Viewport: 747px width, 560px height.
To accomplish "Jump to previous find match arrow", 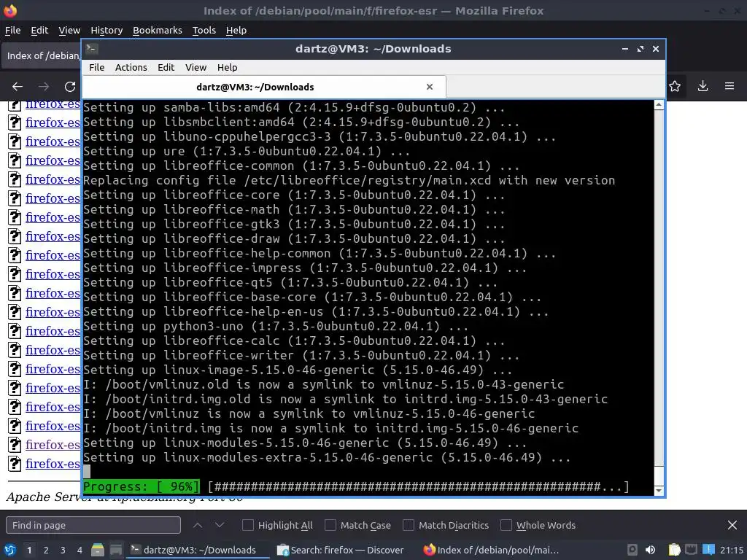I will [x=198, y=525].
